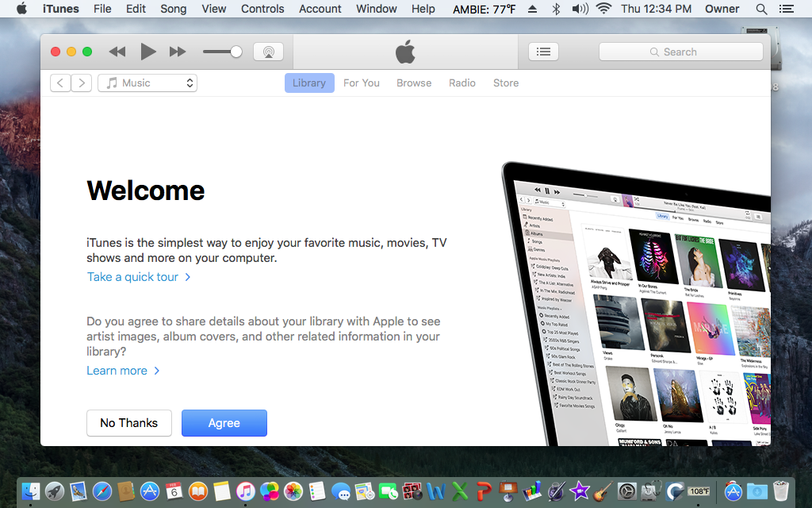Open Photos flower icon in dock
Screen dimensions: 812x508
pyautogui.click(x=293, y=491)
